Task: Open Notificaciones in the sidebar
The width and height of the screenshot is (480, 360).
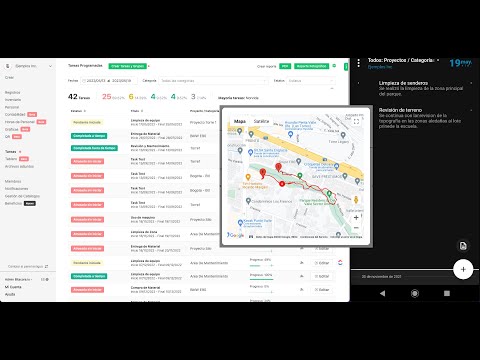Action: click(x=17, y=189)
